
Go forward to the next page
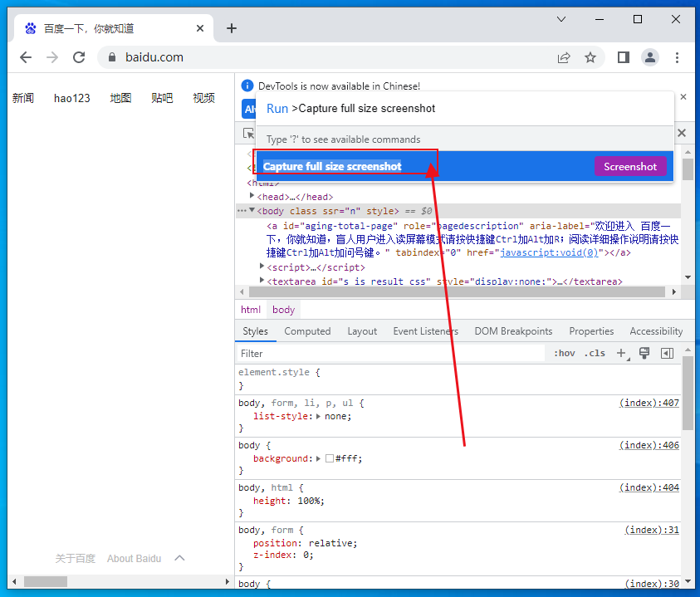[x=52, y=57]
